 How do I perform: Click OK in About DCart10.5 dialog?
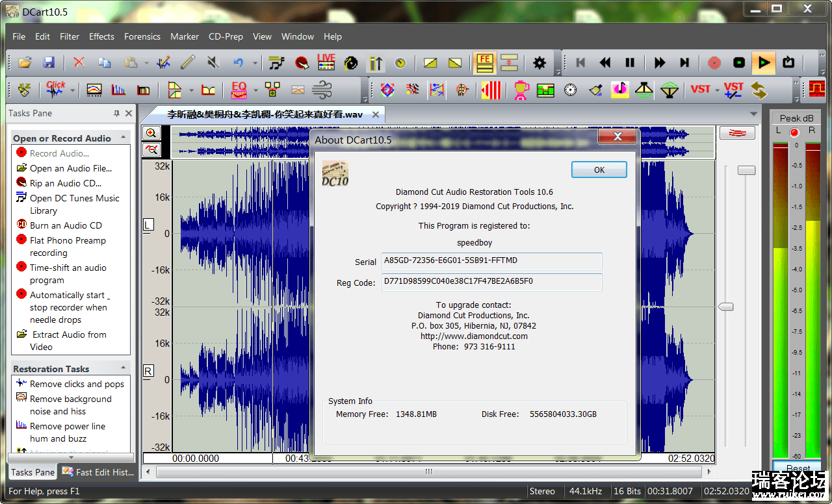(x=599, y=170)
